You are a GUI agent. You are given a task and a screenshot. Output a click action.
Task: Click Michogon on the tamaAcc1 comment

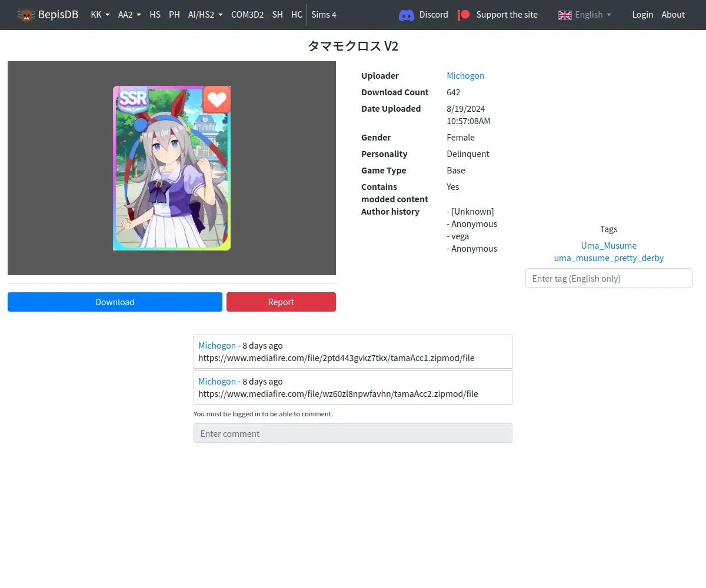217,345
